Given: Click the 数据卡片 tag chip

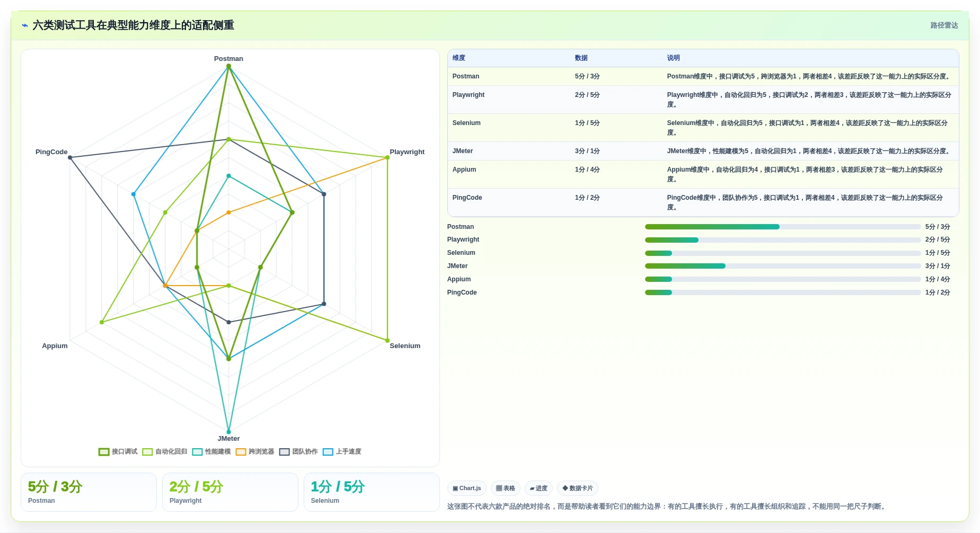Looking at the screenshot, I should point(578,488).
